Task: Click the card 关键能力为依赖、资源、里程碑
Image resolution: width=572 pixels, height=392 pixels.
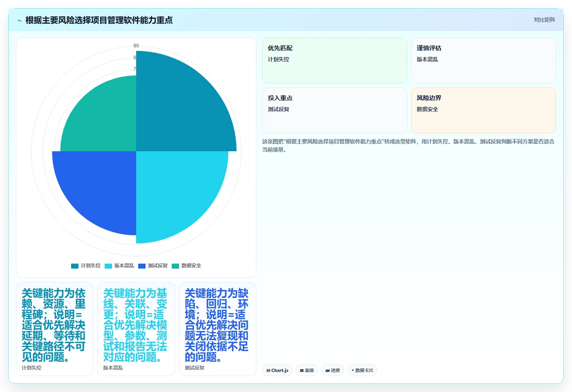Action: (55, 329)
